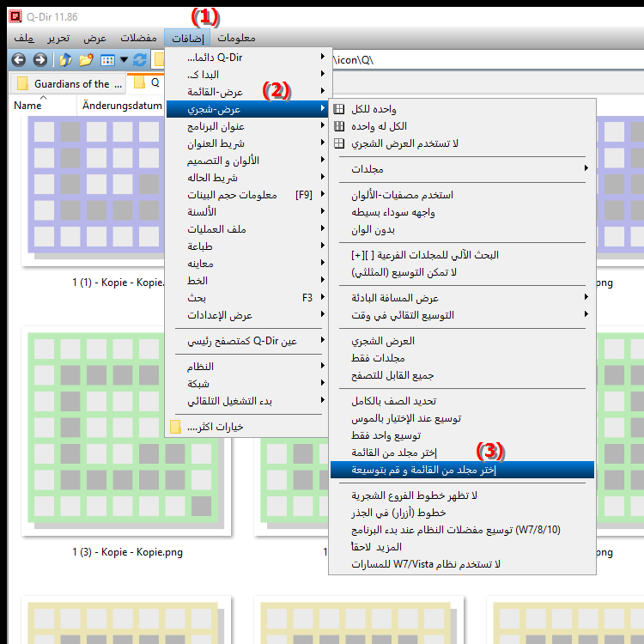Open the الخط submenu

click(247, 281)
